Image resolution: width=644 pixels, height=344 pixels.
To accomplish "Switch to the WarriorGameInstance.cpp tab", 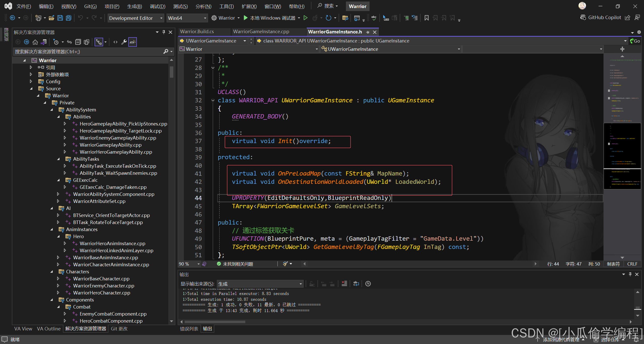I will [x=261, y=32].
